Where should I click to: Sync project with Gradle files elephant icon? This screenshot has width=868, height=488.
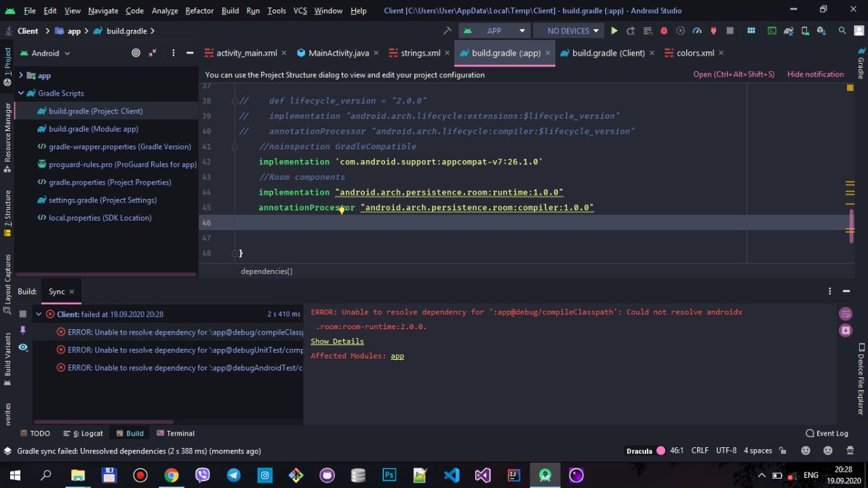pos(789,31)
